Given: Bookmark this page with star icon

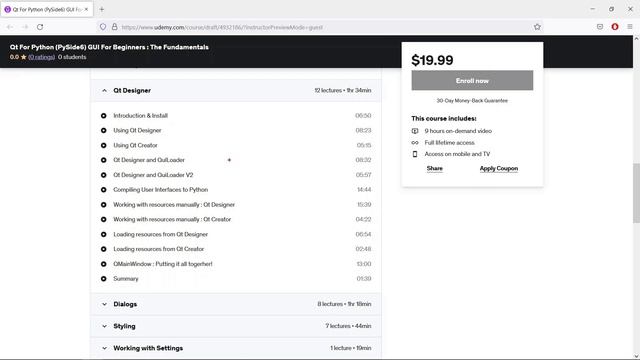Looking at the screenshot, I should 537,27.
